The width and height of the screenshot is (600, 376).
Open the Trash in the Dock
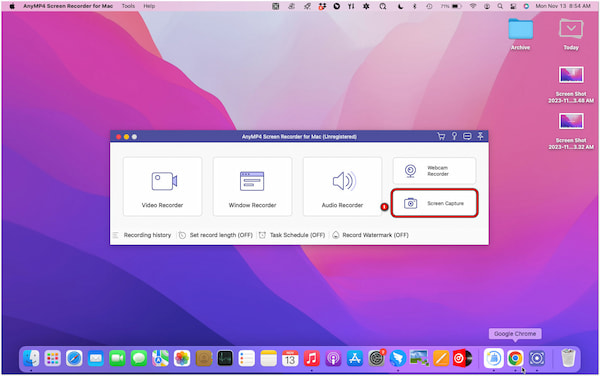coord(568,358)
